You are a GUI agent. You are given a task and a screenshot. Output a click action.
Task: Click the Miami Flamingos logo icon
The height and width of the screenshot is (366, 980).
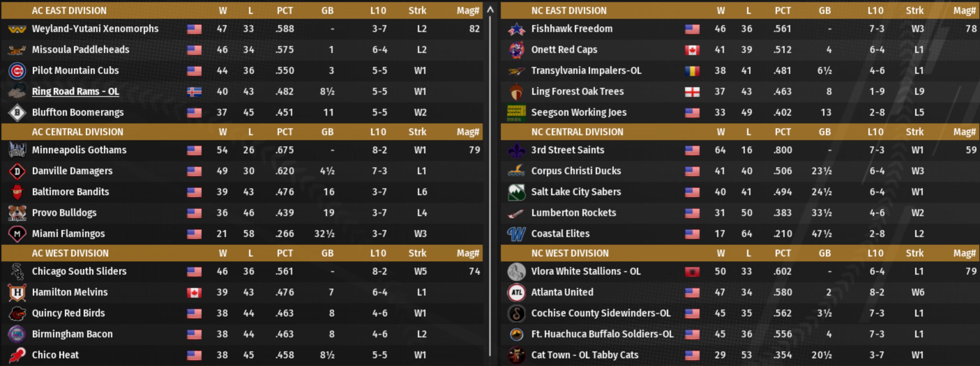point(17,234)
